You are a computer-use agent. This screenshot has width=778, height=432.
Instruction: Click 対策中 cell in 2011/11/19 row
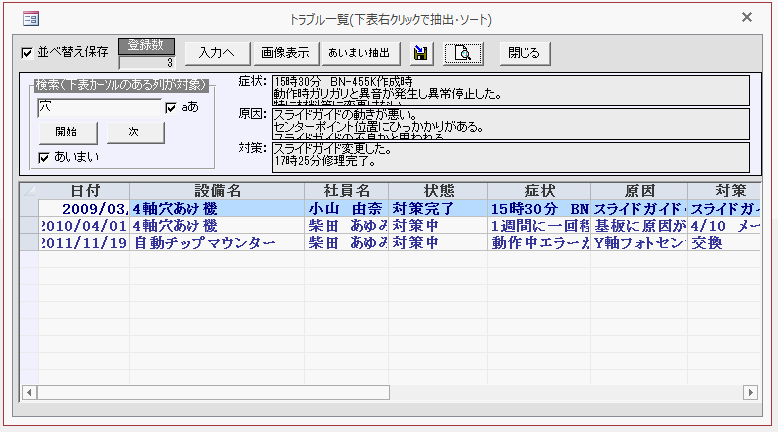[x=438, y=243]
